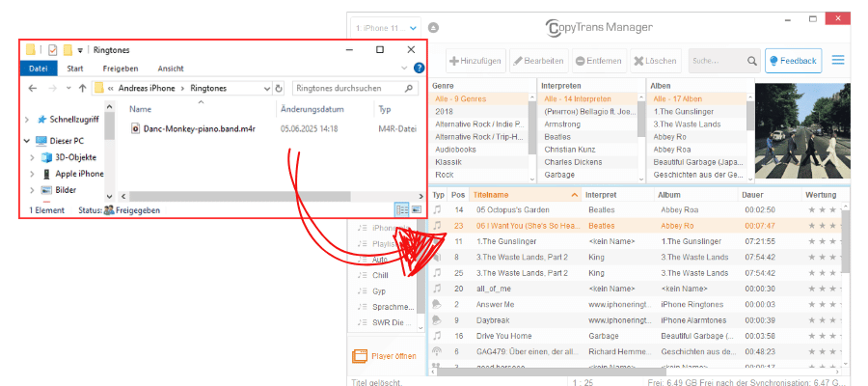
Task: Open the Ansicht ribbon tab
Action: click(171, 69)
